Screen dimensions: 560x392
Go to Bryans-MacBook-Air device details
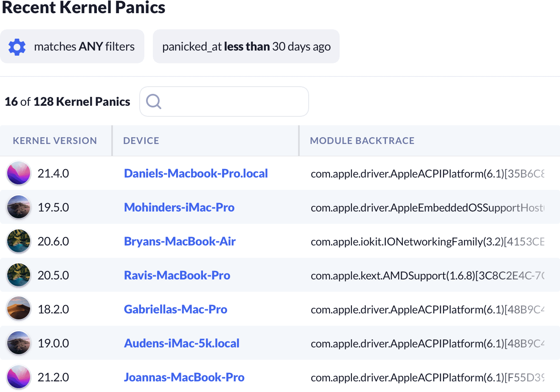180,241
